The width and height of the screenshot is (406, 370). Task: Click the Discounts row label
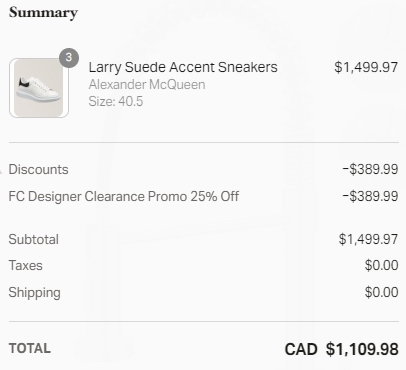click(39, 169)
